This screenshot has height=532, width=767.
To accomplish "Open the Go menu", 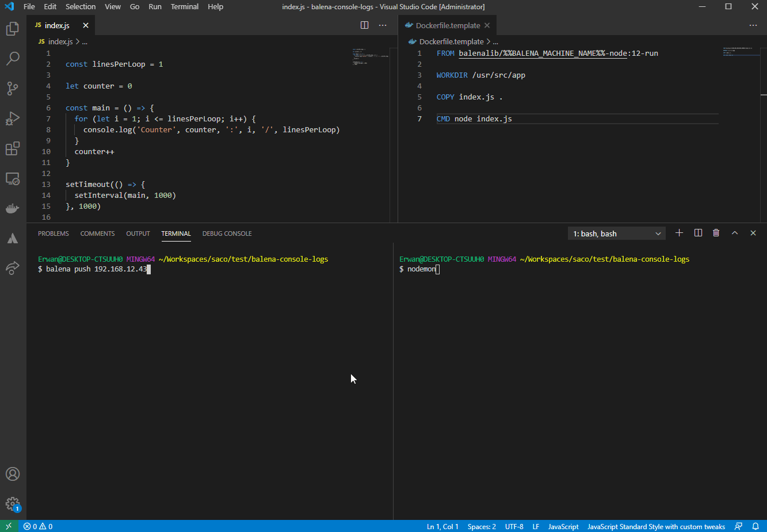I will 135,7.
